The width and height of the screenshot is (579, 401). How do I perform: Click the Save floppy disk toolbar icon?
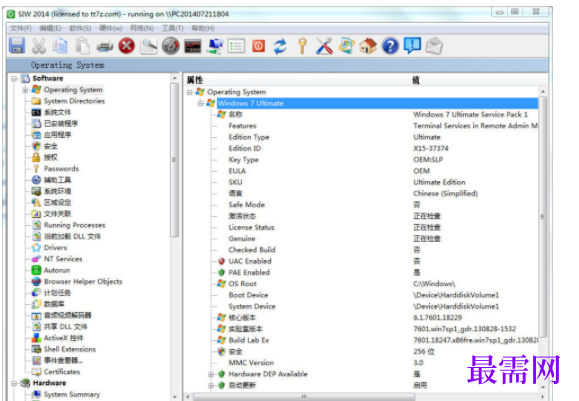(17, 46)
